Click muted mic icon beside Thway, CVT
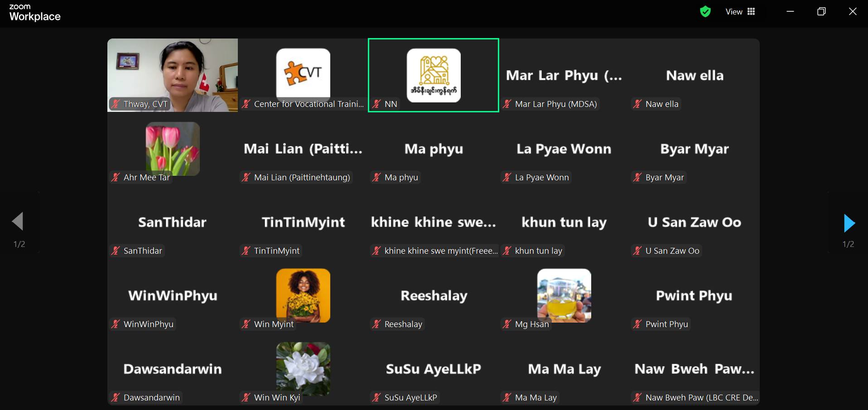This screenshot has width=868, height=410. point(116,104)
